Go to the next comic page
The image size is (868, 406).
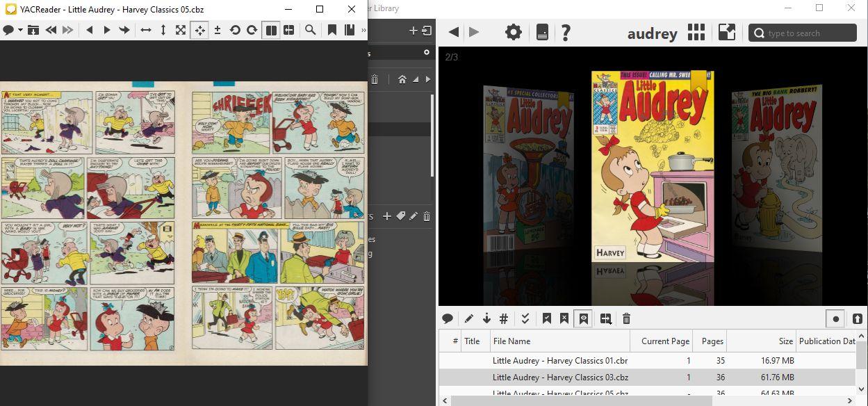tap(107, 30)
